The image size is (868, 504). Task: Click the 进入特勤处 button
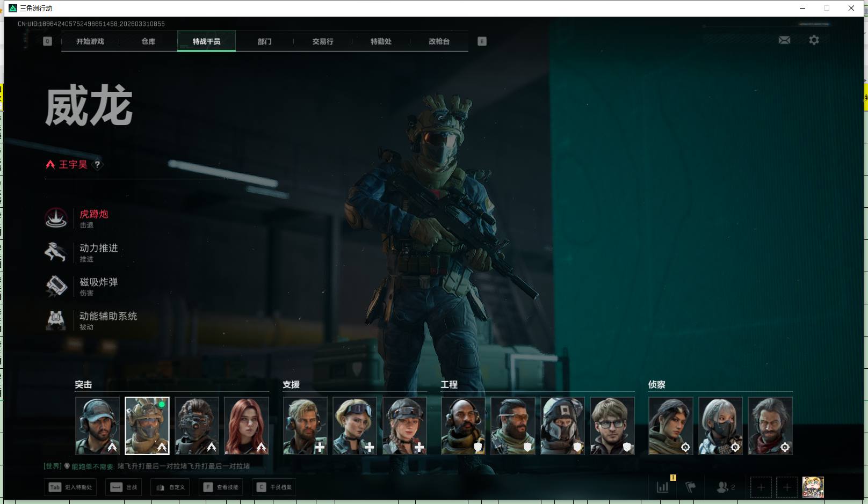[70, 487]
